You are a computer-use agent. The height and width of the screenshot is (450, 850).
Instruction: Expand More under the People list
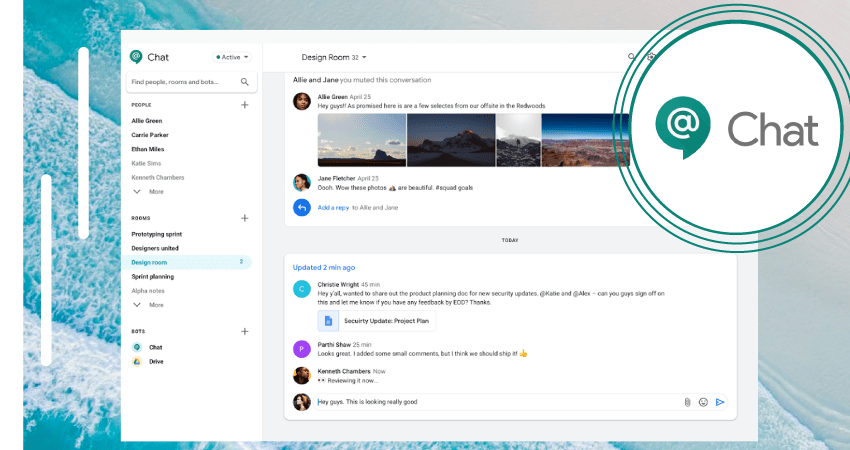pos(148,191)
